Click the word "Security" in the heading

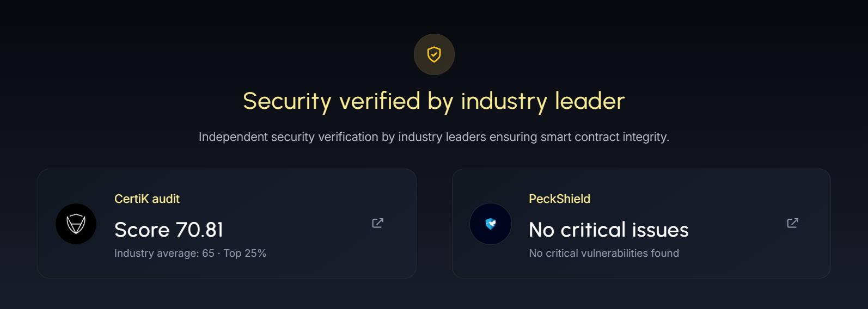pyautogui.click(x=287, y=101)
